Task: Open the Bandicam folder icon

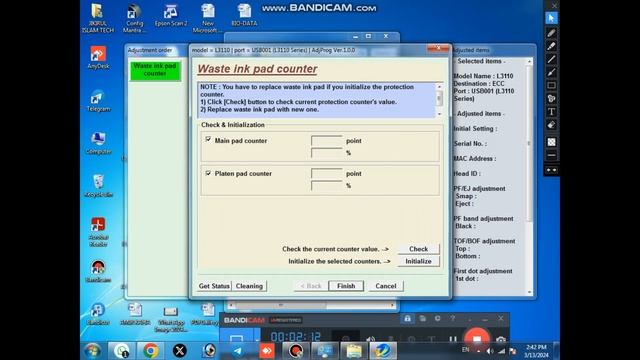Action: pyautogui.click(x=422, y=319)
